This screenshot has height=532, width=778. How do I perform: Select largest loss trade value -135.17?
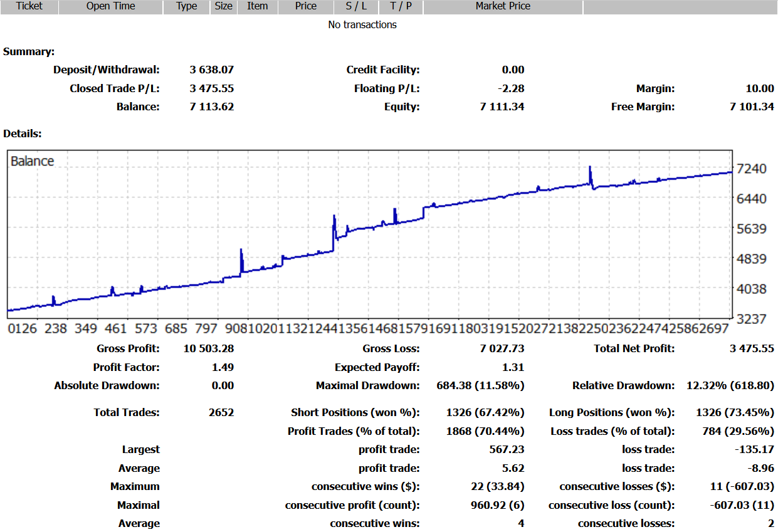(754, 449)
